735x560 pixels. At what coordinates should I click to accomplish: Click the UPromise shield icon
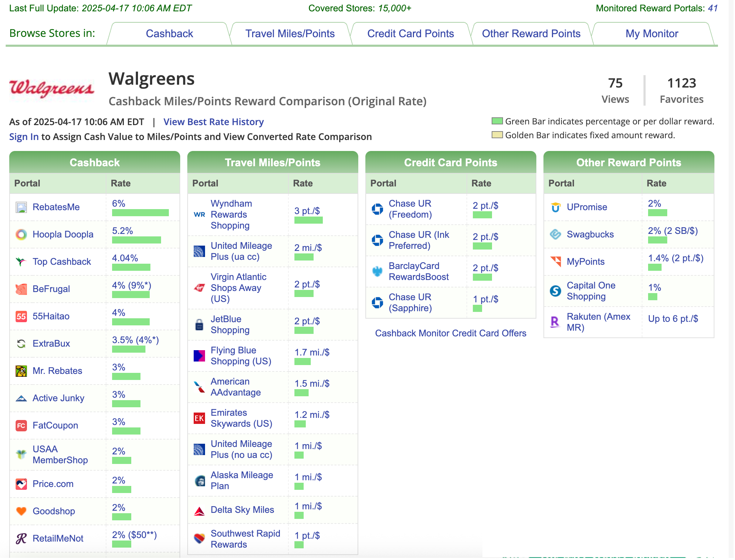[x=556, y=207]
